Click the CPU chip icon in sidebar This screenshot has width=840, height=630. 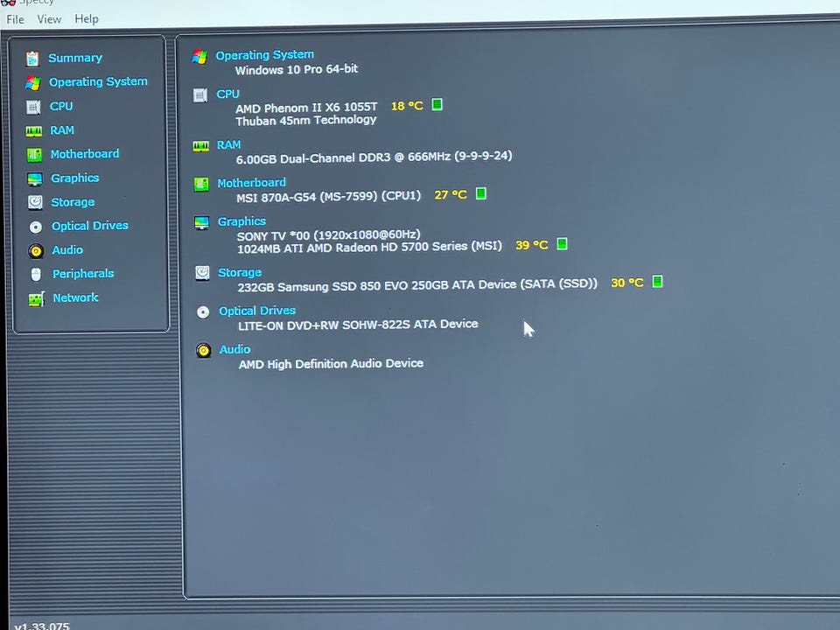[33, 107]
